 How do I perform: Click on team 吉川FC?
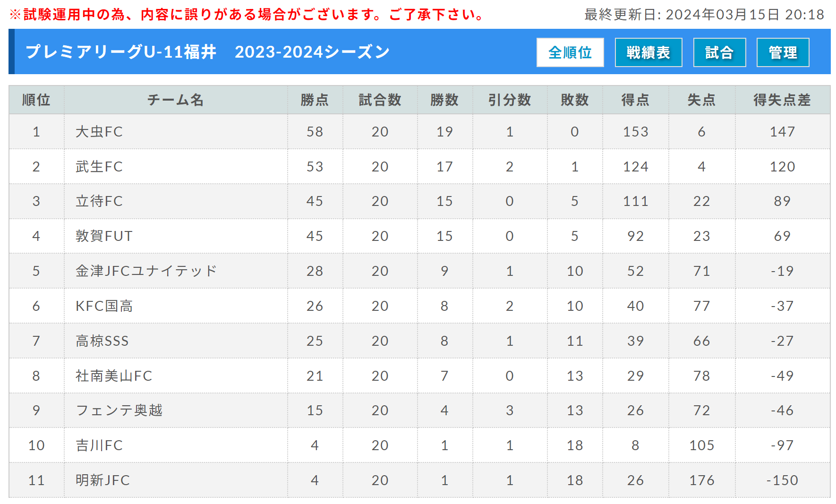[99, 445]
